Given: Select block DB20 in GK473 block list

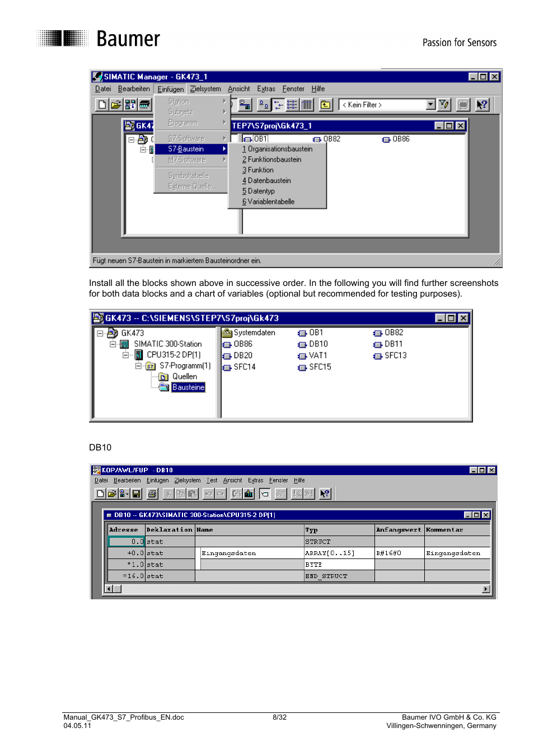Looking at the screenshot, I should pyautogui.click(x=237, y=355).
